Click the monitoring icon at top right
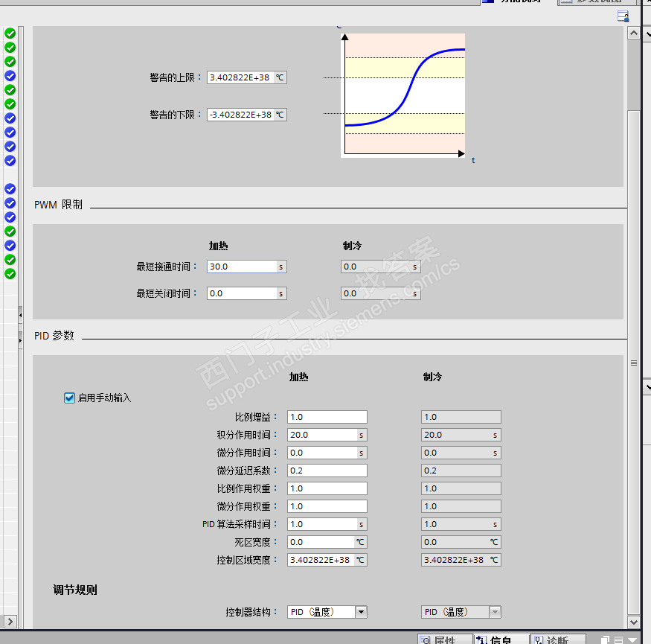651x644 pixels. [x=623, y=16]
